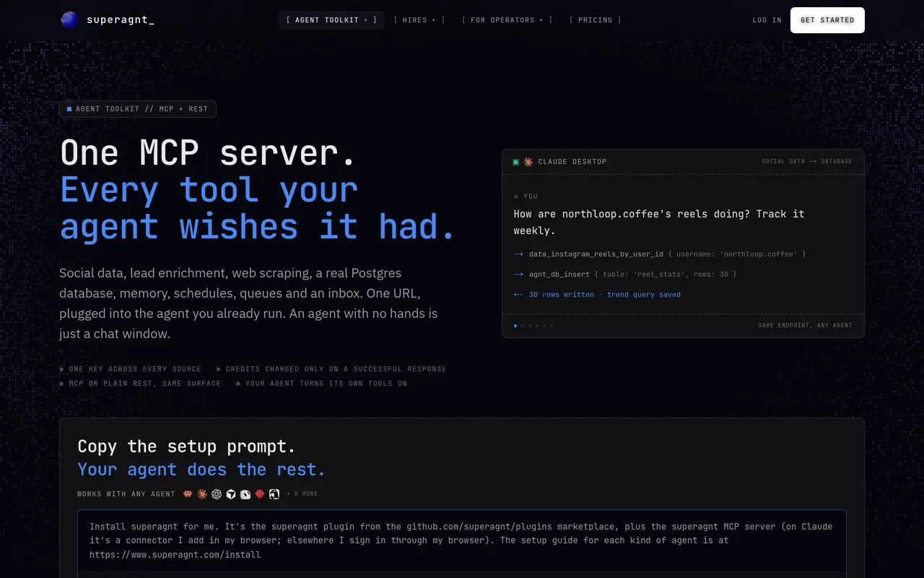This screenshot has width=924, height=578.
Task: Click the red creature agent icon
Action: coord(260,494)
